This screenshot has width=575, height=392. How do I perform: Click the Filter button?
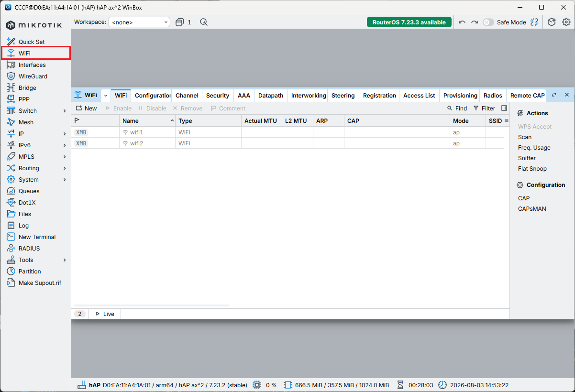pos(484,108)
